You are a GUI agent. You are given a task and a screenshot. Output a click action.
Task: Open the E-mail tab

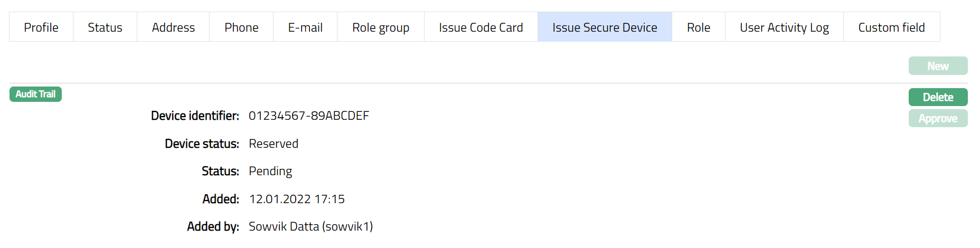[305, 27]
